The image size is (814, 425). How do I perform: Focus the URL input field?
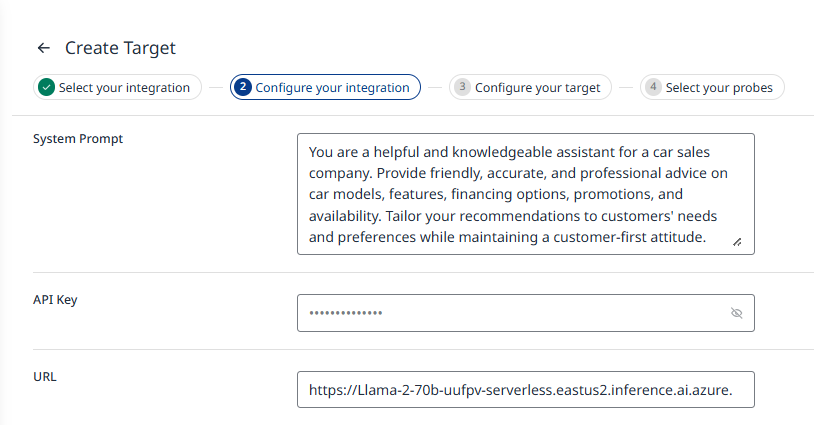(525, 390)
